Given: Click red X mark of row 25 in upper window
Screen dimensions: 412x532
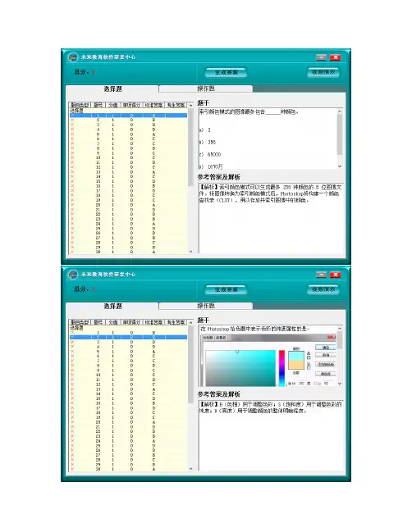Looking at the screenshot, I should click(x=72, y=229).
